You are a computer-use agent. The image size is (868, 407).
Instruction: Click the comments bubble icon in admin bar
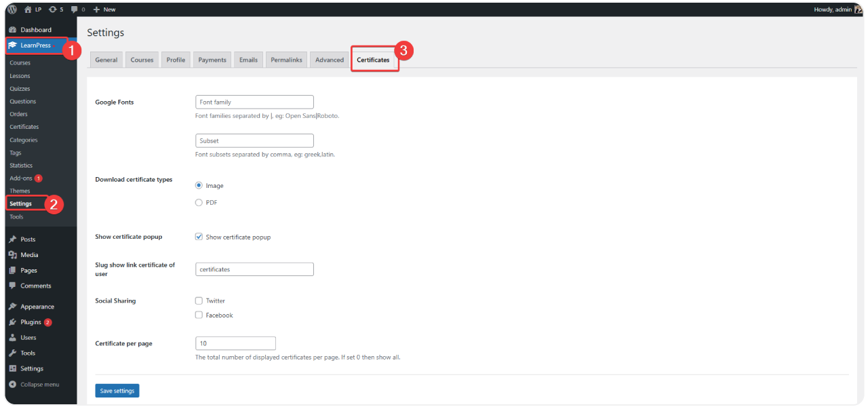pyautogui.click(x=75, y=9)
